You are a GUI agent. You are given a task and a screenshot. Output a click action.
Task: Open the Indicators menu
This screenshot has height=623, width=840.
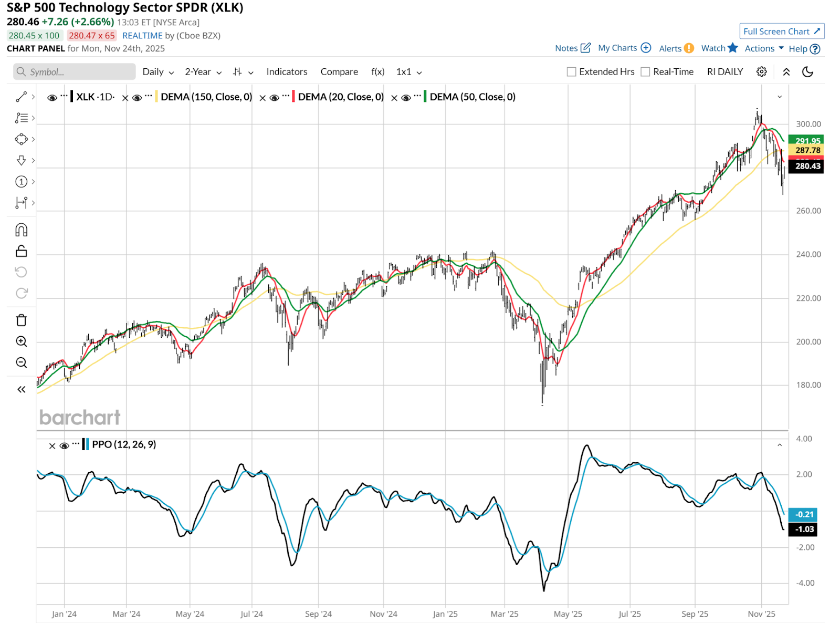[x=287, y=72]
